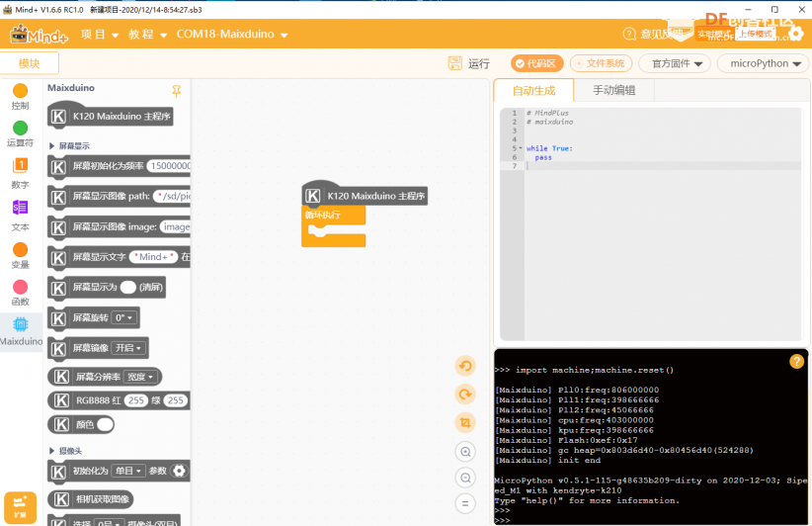Reset workspace zoom with equals icon
Screen dimensions: 812x526
pos(465,503)
